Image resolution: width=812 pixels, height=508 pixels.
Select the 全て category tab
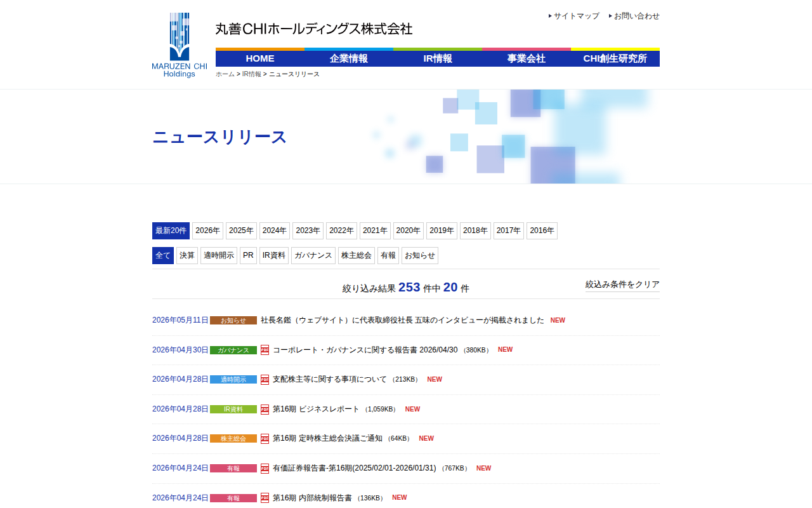pos(163,255)
